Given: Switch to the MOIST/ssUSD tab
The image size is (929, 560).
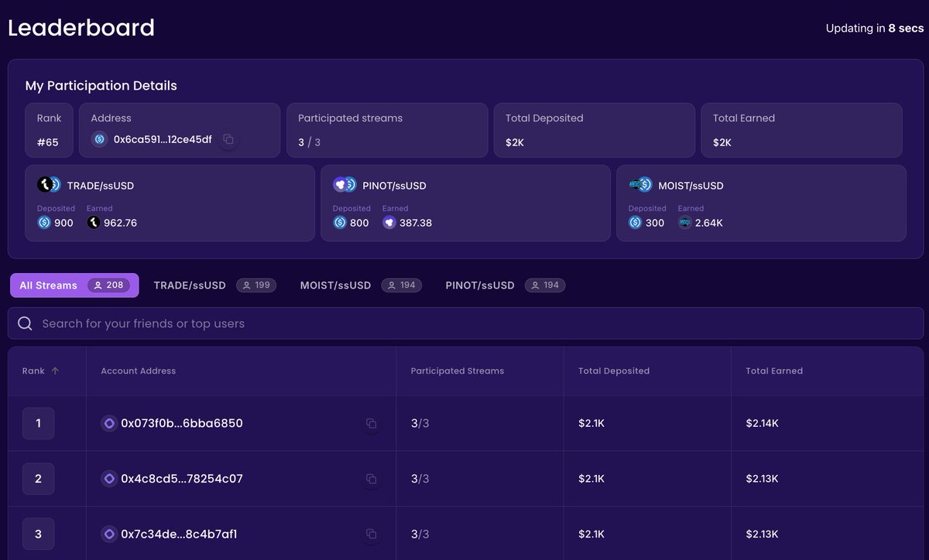Looking at the screenshot, I should tap(361, 285).
